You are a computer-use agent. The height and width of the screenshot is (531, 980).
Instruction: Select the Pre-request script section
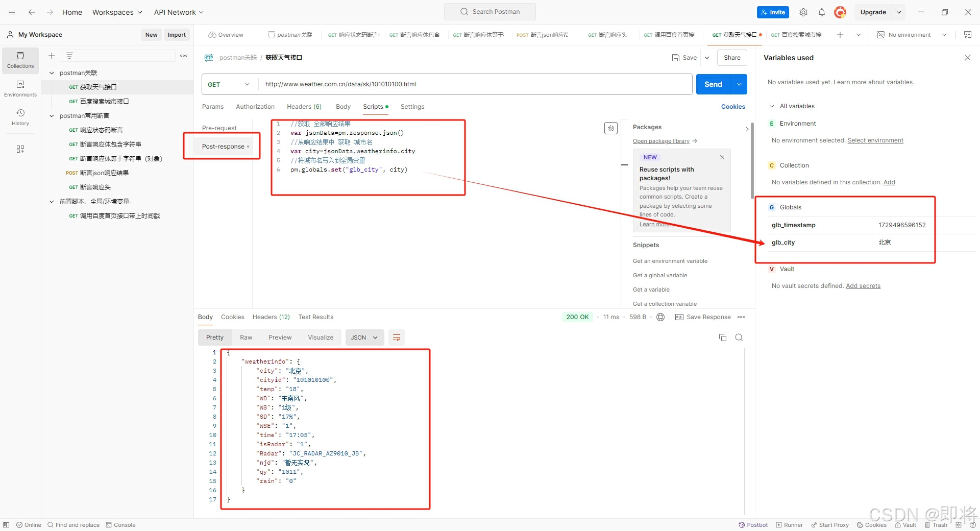219,128
